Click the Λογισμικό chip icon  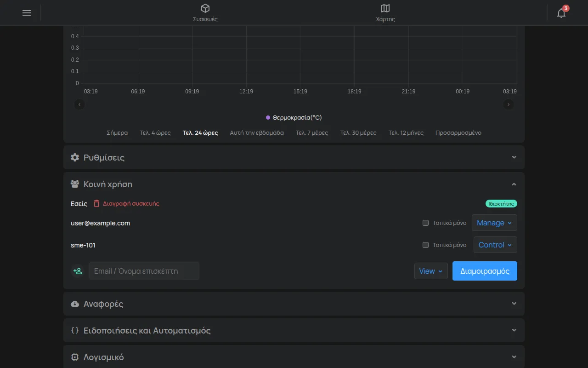75,357
